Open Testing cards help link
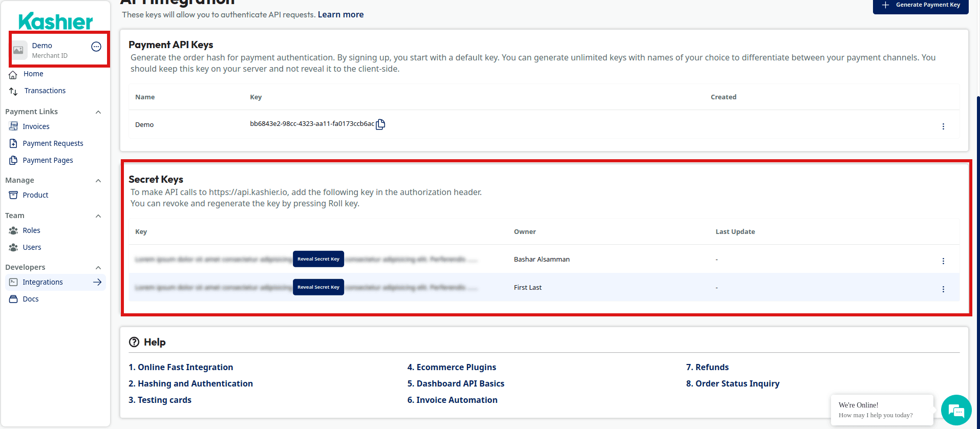 click(160, 400)
